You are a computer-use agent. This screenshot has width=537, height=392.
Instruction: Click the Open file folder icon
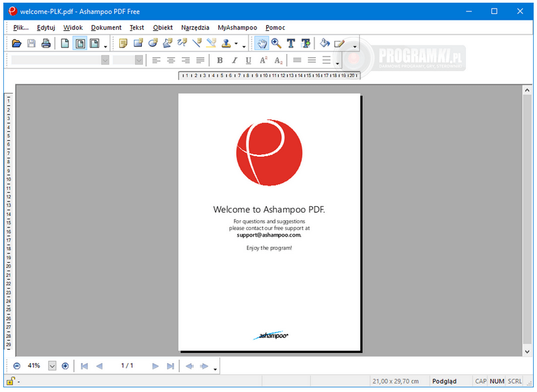click(16, 43)
